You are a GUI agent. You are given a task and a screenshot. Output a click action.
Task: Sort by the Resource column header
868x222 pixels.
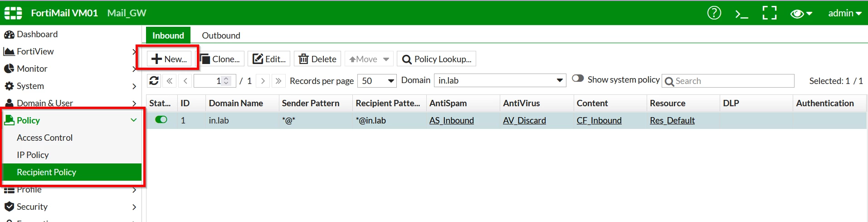(683, 103)
